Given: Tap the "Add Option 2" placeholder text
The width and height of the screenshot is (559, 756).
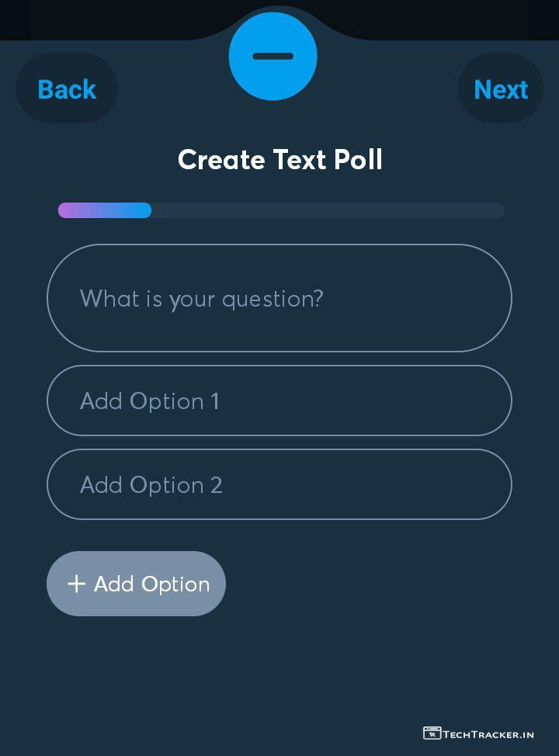Looking at the screenshot, I should pos(151,484).
